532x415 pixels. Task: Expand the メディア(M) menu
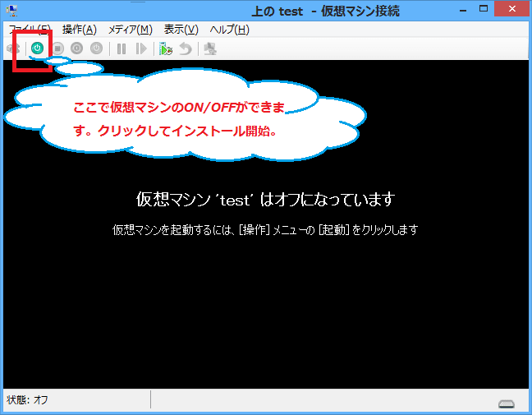coord(130,30)
